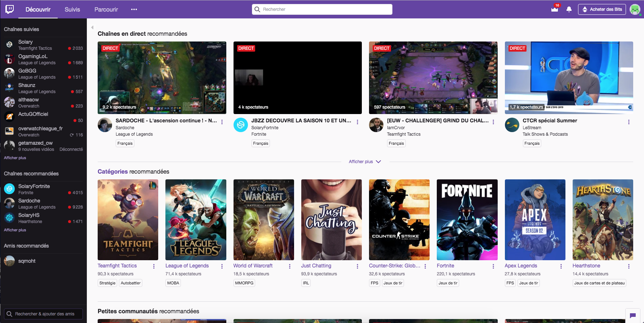The width and height of the screenshot is (644, 323).
Task: Expand Afficher plus under Chaînes suivies
Action: click(15, 158)
